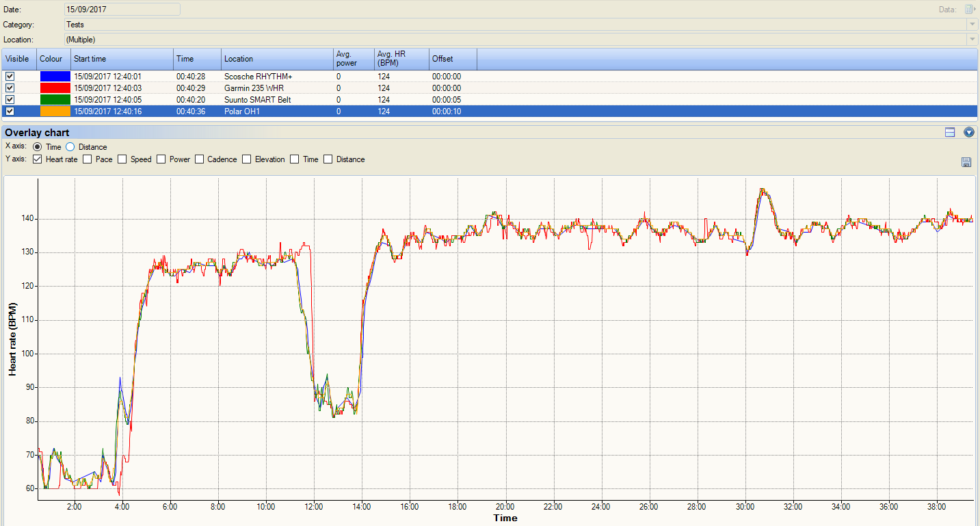Screen dimensions: 980x526
Task: Toggle visibility of the Polar OH1 entry
Action: pos(10,111)
